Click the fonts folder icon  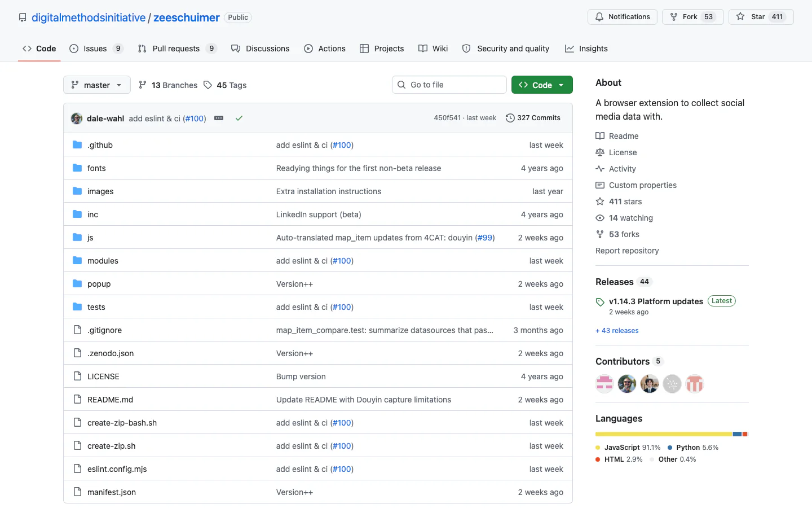pyautogui.click(x=77, y=168)
